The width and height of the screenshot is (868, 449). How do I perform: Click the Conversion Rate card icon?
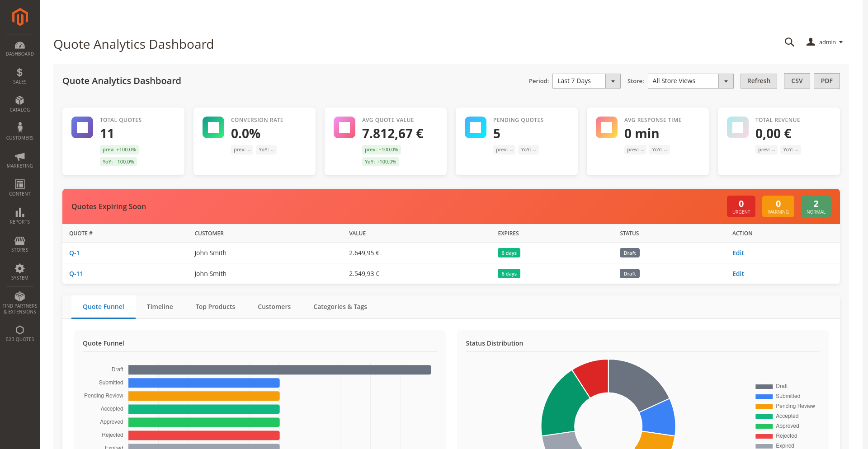pyautogui.click(x=213, y=127)
